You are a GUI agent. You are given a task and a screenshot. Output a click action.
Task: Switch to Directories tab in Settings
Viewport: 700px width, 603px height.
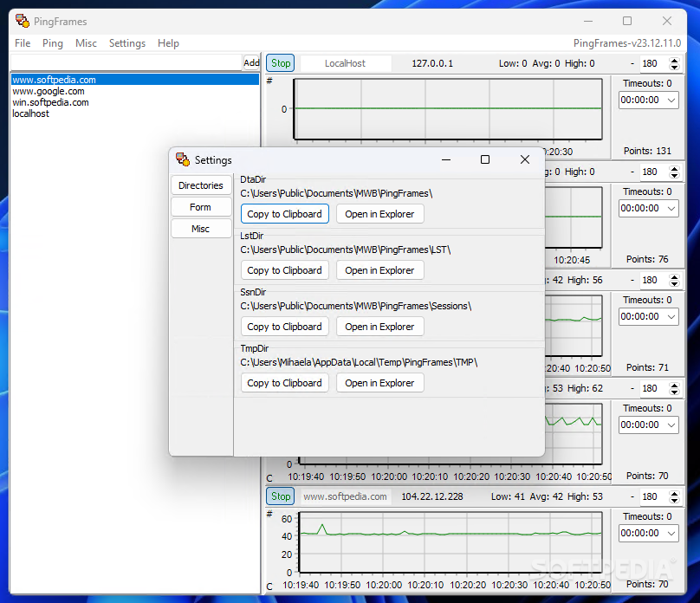point(200,185)
